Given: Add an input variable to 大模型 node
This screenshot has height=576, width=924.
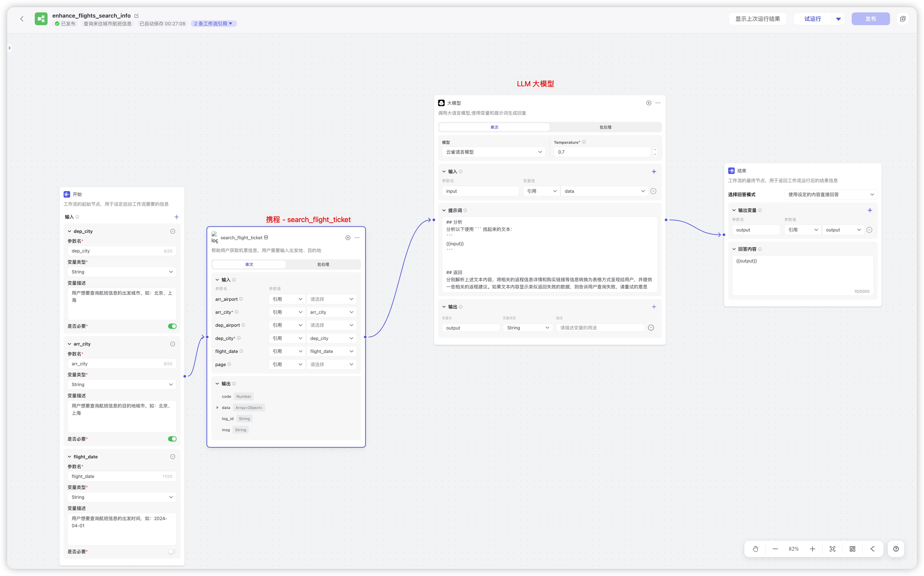Looking at the screenshot, I should tap(654, 171).
